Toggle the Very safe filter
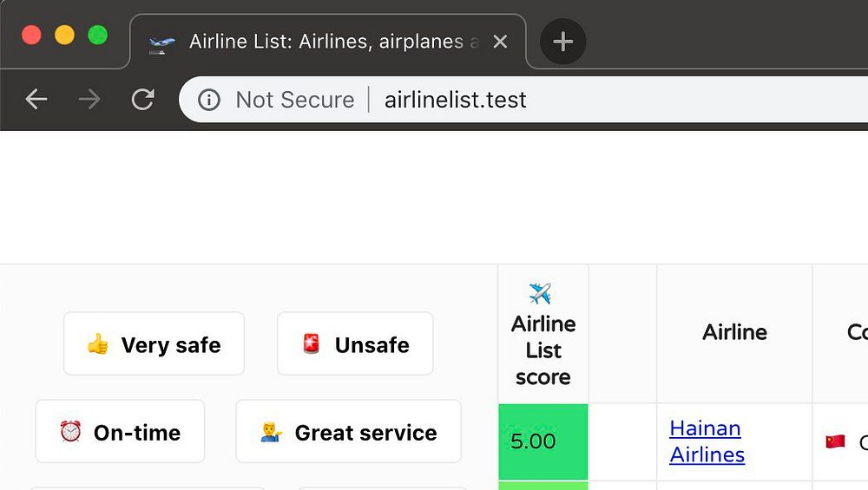Viewport: 868px width, 490px height. (154, 344)
